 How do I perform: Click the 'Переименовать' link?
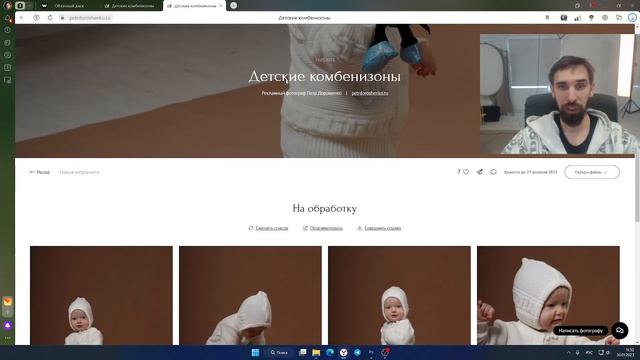click(322, 228)
